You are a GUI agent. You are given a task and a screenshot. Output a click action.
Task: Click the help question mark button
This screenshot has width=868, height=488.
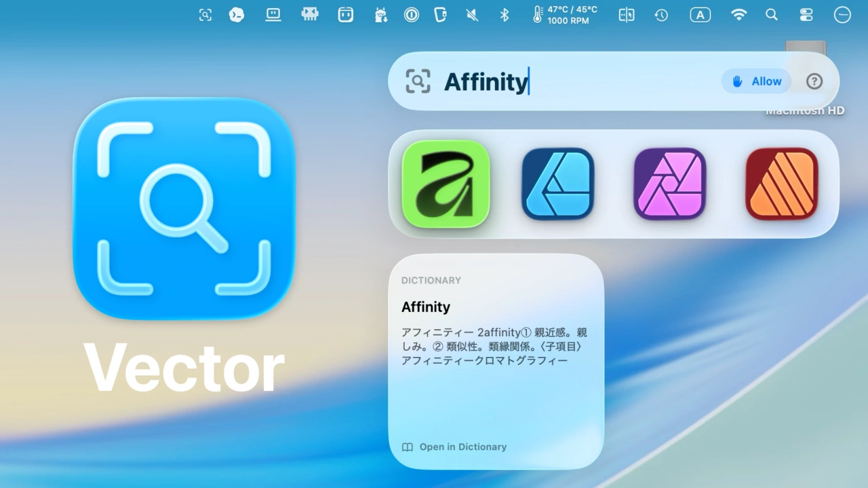point(814,81)
